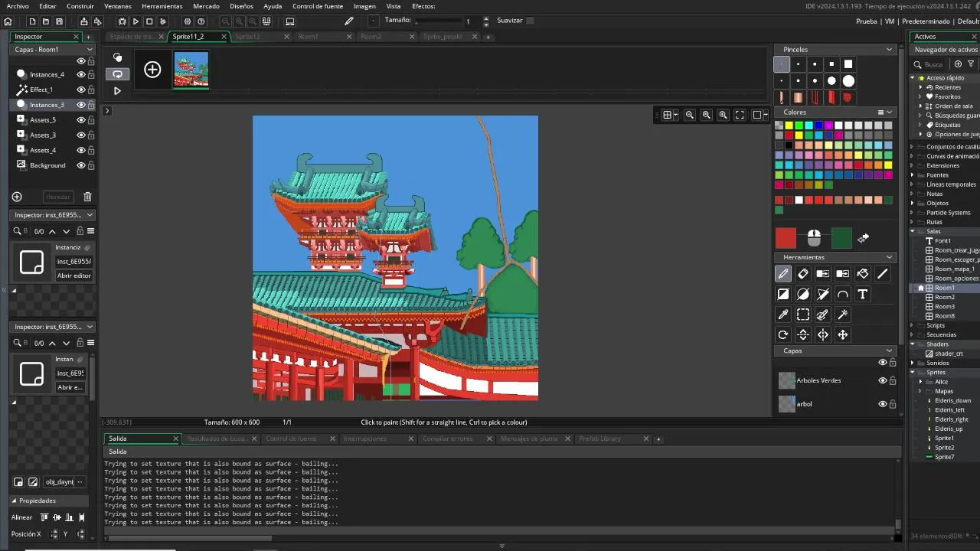Select the Magic Wand tool
980x551 pixels.
(x=843, y=315)
